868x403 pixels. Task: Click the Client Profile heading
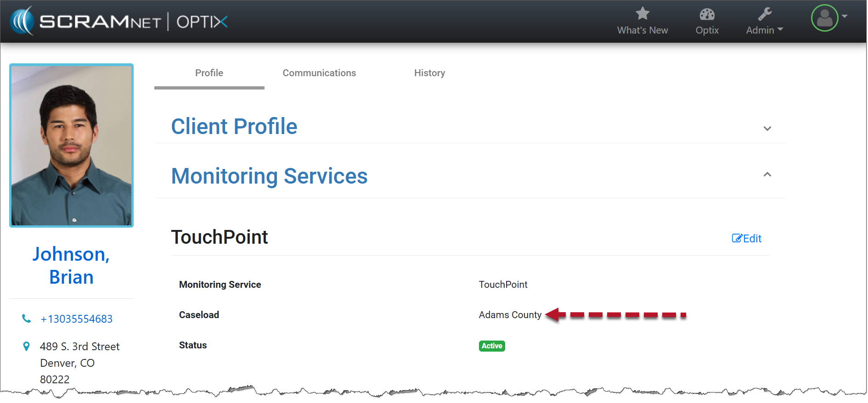234,126
